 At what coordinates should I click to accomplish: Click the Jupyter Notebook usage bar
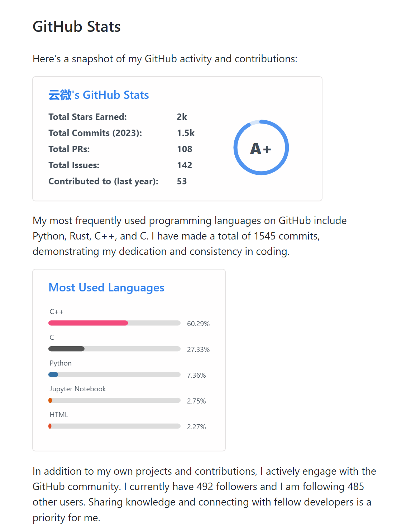pyautogui.click(x=51, y=401)
